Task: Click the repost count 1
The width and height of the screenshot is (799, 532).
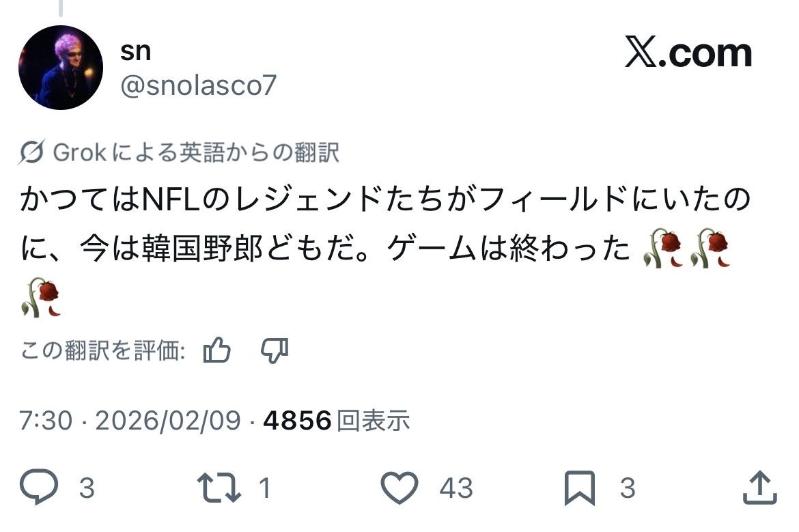Action: [265, 488]
